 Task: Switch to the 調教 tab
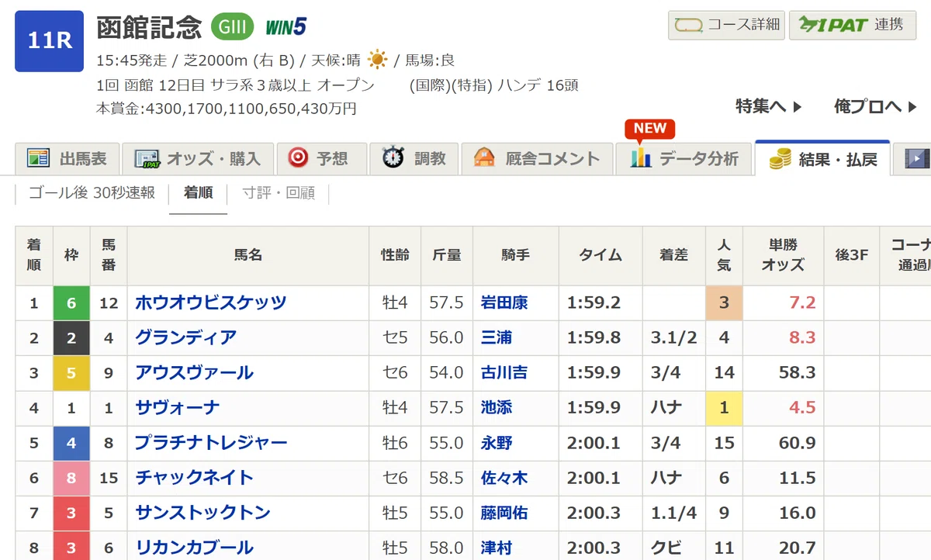415,159
